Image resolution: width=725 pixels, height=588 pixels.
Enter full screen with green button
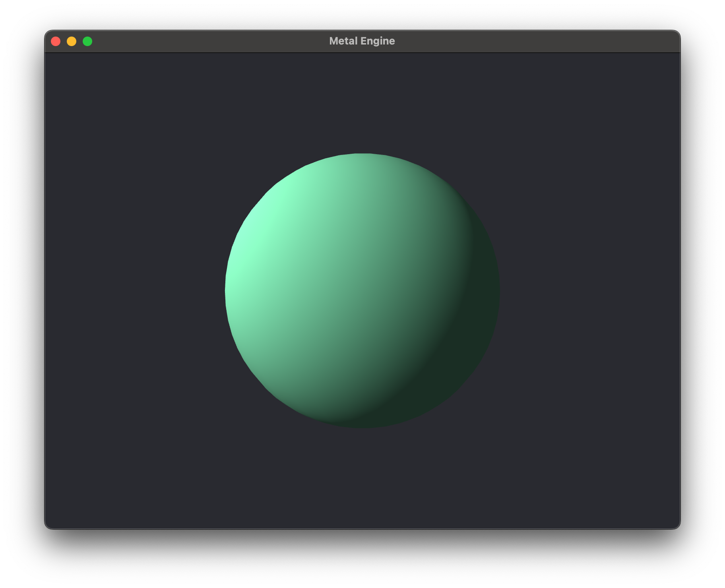pyautogui.click(x=87, y=41)
